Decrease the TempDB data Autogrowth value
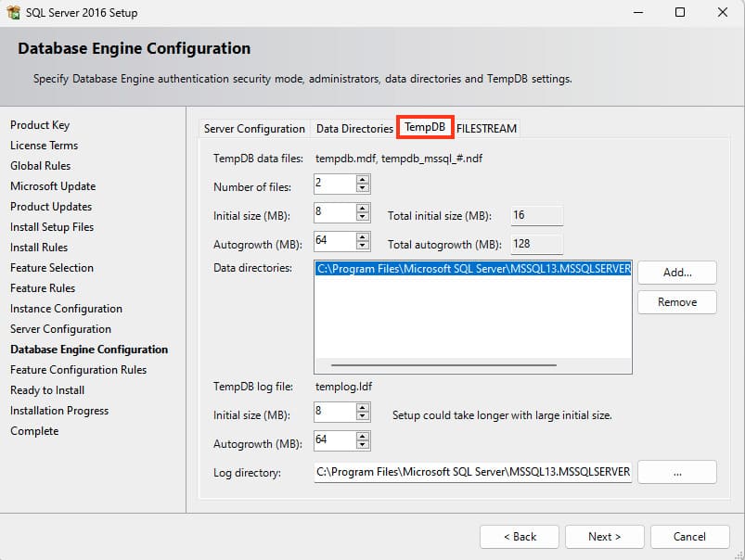 [x=363, y=247]
